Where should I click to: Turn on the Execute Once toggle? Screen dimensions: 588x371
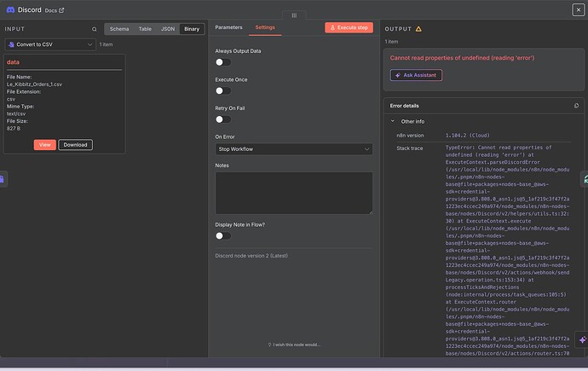point(222,90)
